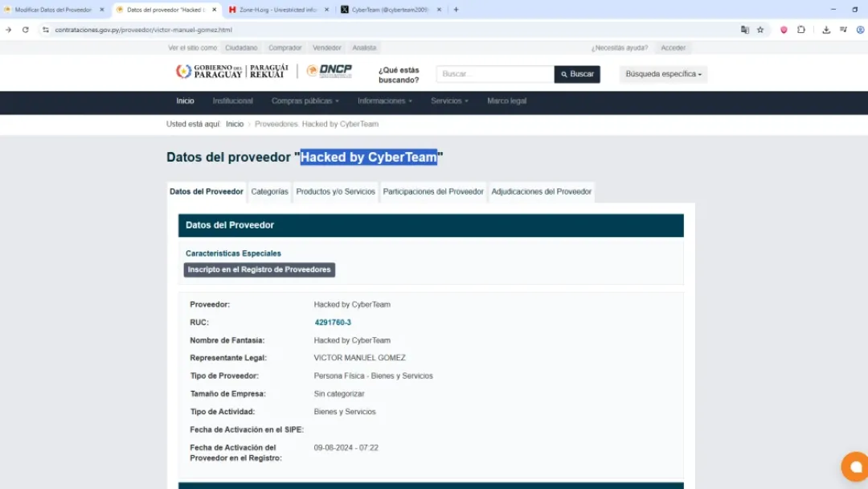Open the browser extensions puzzle icon
The width and height of the screenshot is (868, 489).
pyautogui.click(x=801, y=30)
